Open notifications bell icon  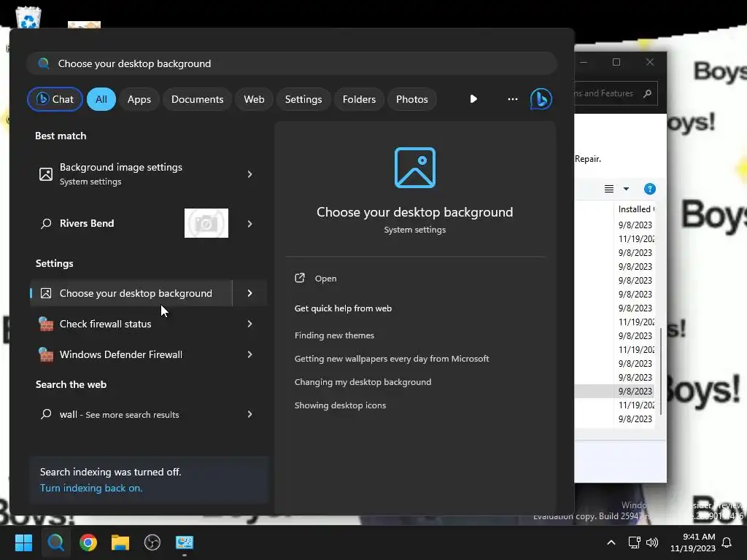point(727,542)
